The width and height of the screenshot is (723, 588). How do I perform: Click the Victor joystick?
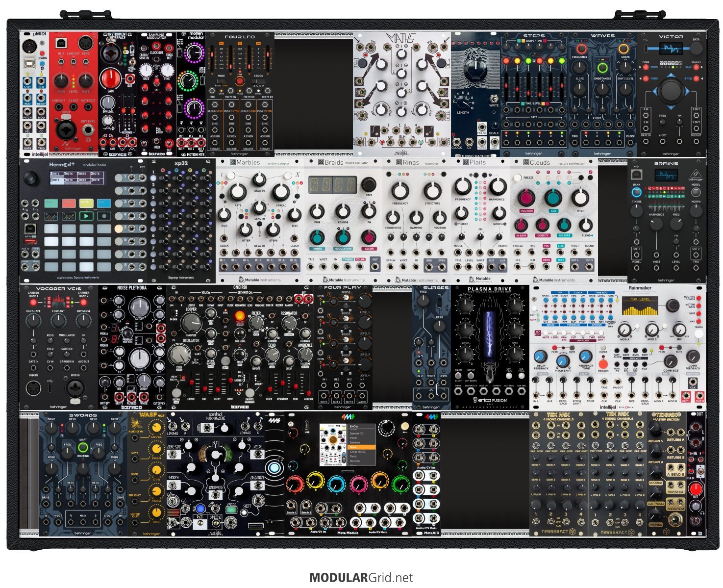coord(671,91)
